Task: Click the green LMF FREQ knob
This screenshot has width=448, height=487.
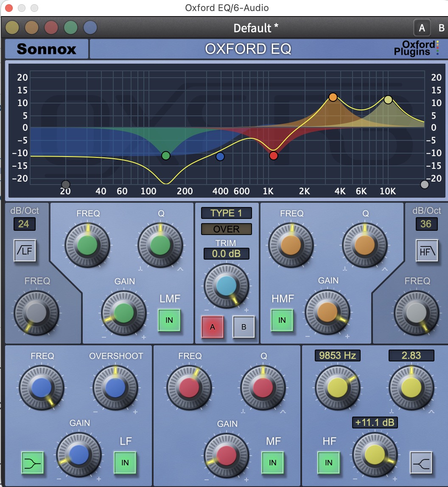Action: pos(87,245)
